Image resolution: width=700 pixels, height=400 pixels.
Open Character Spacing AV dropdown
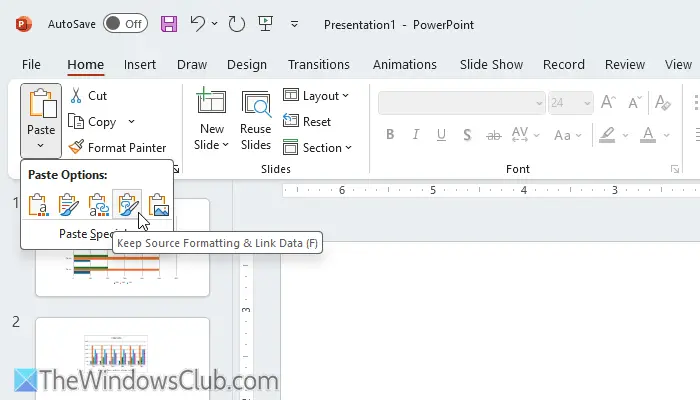[x=525, y=134]
